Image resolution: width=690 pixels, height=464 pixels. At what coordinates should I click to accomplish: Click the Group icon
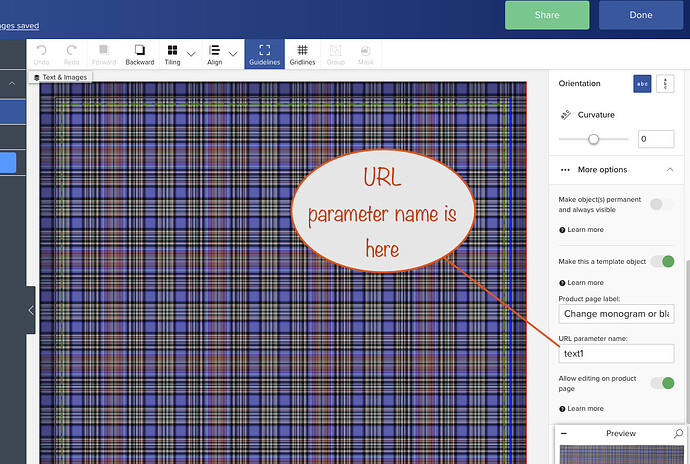(336, 55)
